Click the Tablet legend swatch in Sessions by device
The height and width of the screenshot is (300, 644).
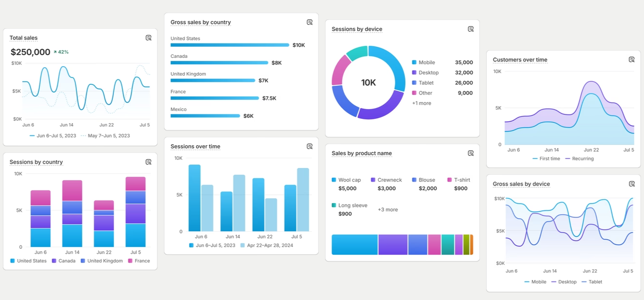pyautogui.click(x=414, y=83)
